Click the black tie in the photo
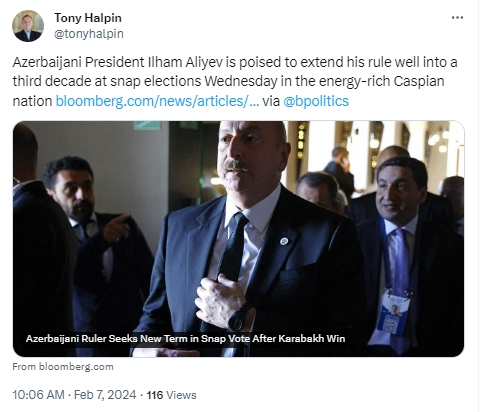This screenshot has width=480, height=412. point(232,248)
